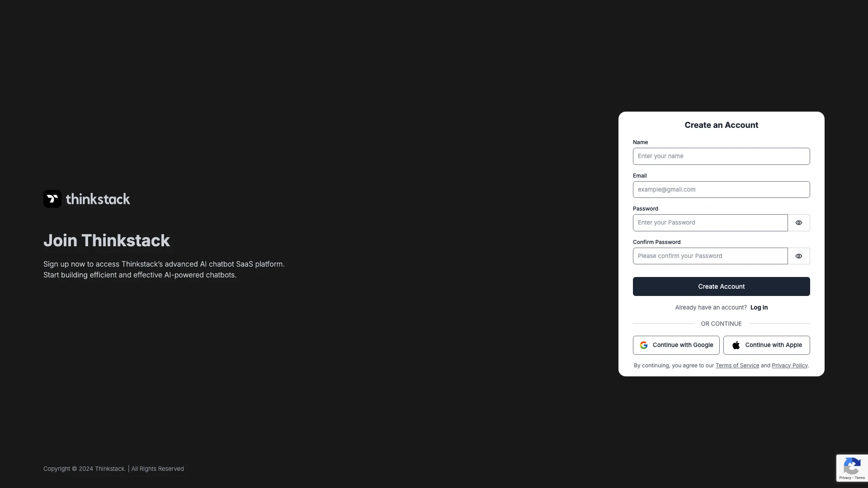The height and width of the screenshot is (488, 868).
Task: Click the Name input field
Action: (x=721, y=156)
